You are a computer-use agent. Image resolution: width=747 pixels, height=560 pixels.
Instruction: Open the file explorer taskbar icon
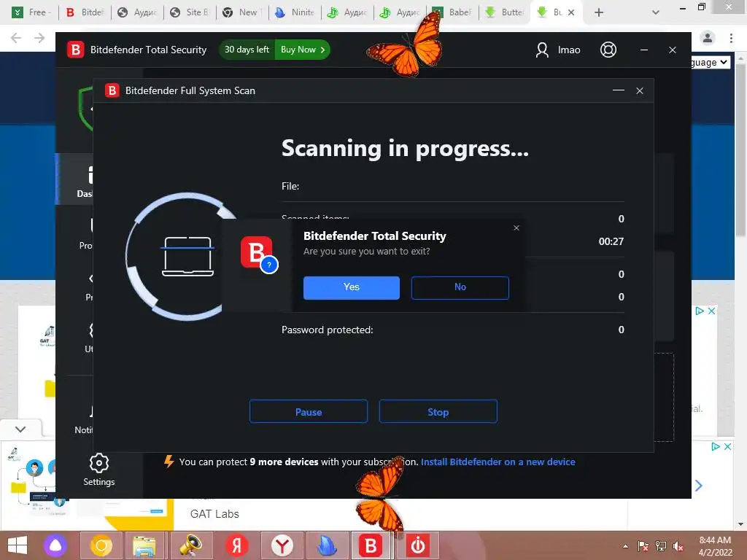click(x=144, y=545)
